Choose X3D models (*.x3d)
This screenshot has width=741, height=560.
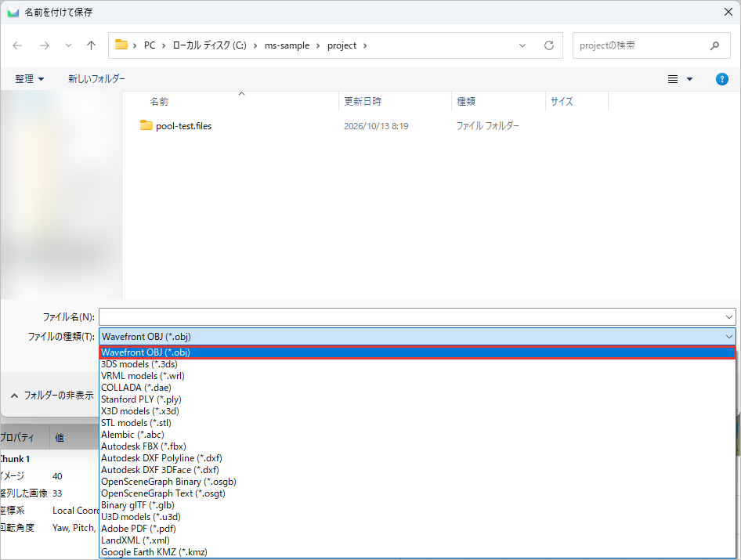coord(417,411)
